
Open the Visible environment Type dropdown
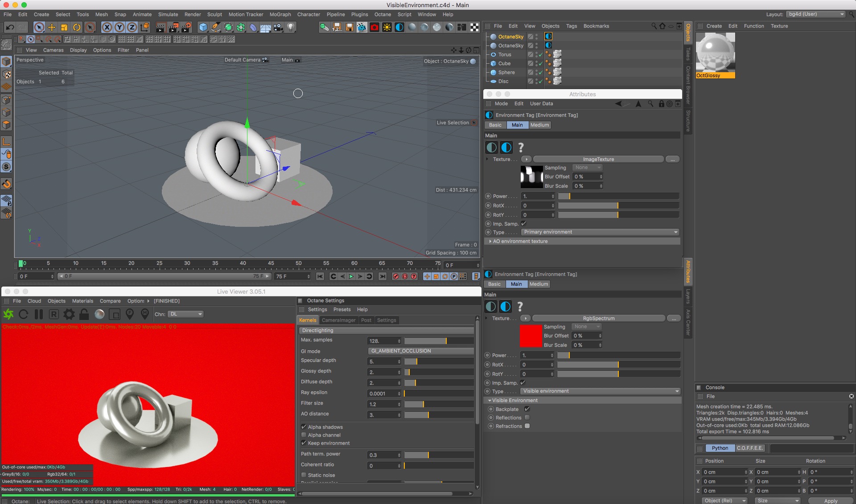tap(600, 391)
